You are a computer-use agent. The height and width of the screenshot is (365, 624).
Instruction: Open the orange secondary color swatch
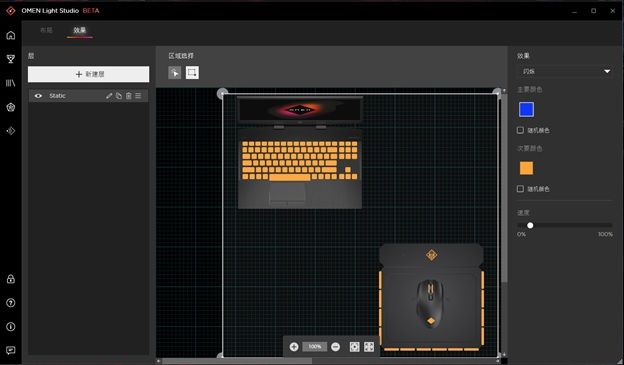click(x=526, y=168)
